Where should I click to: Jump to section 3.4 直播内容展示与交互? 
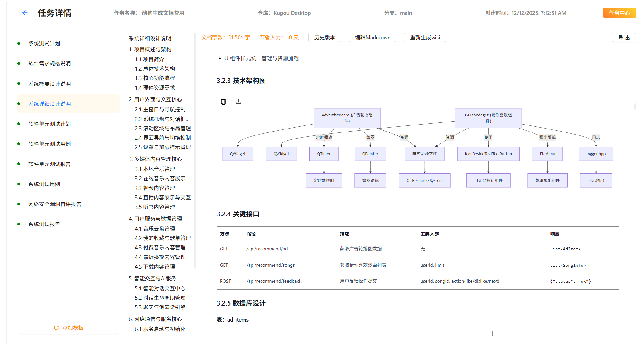[x=163, y=197]
